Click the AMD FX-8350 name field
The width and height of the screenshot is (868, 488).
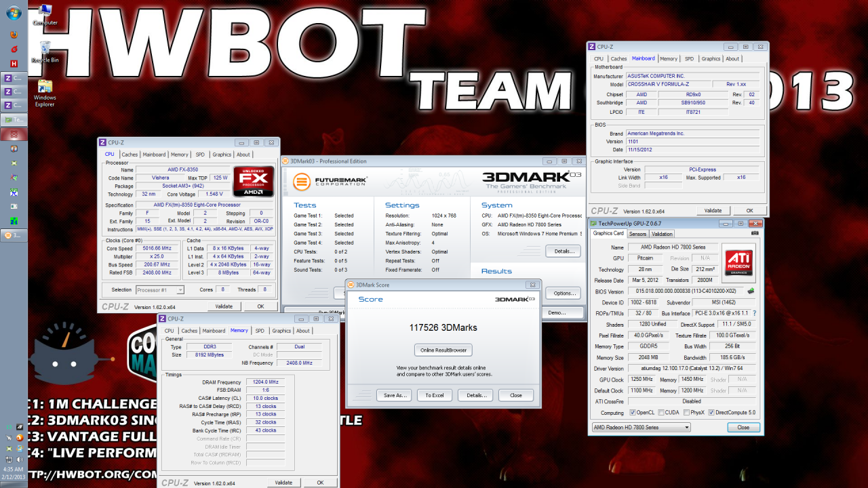click(x=181, y=169)
